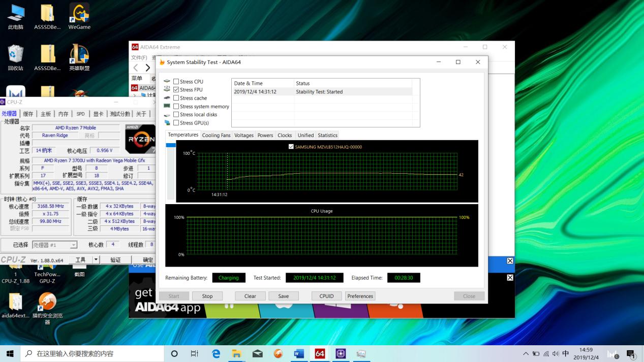Open Microsoft Word from the taskbar

point(299,353)
